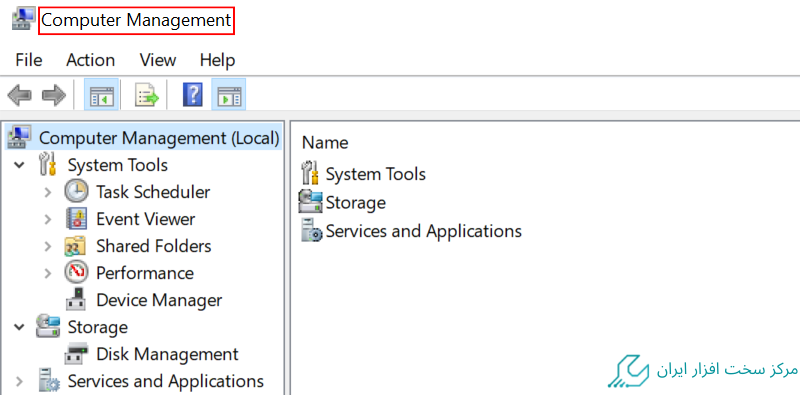Open the Action menu
The width and height of the screenshot is (800, 395).
pos(90,60)
